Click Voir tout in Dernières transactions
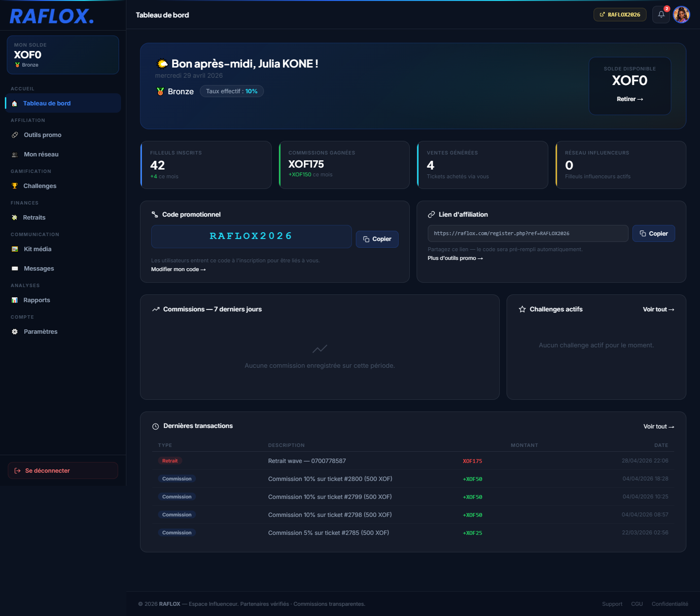 659,427
